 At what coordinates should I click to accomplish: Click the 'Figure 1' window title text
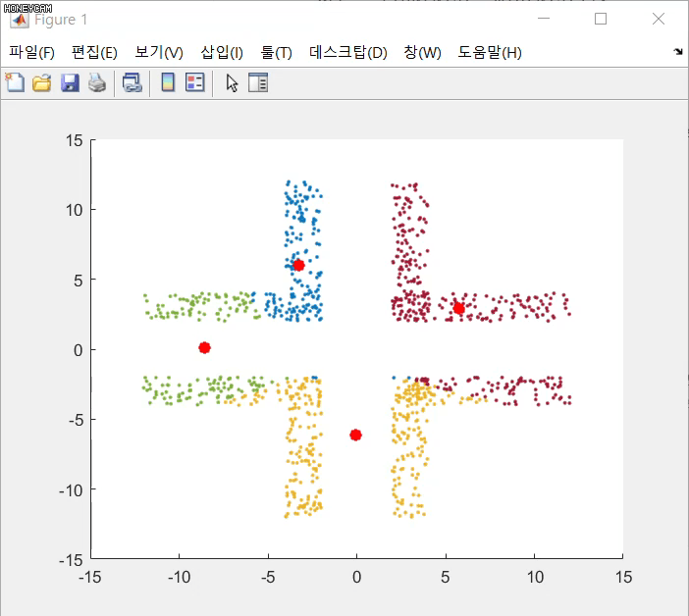61,20
